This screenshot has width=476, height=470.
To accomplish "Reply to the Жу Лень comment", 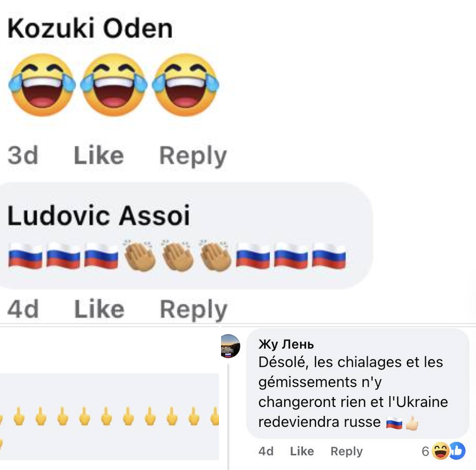I will pyautogui.click(x=347, y=451).
